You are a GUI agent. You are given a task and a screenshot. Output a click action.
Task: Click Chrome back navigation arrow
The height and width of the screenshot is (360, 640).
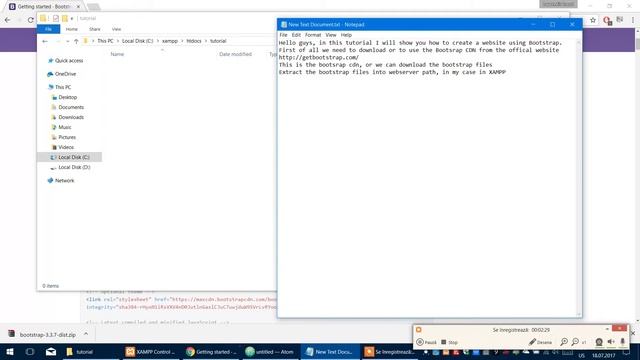point(8,20)
